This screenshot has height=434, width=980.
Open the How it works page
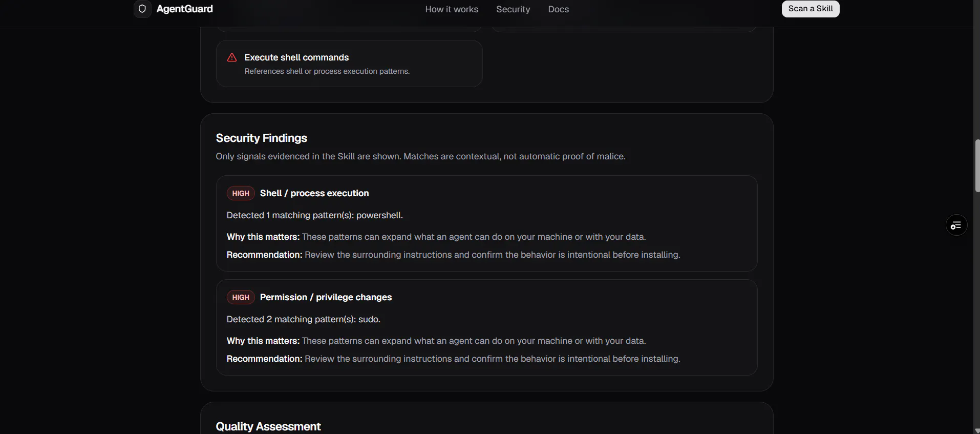[x=452, y=9]
